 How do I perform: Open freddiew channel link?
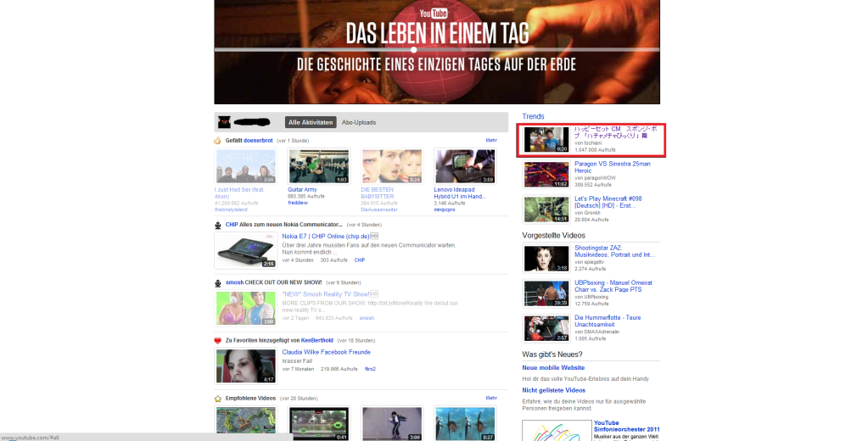coord(298,203)
